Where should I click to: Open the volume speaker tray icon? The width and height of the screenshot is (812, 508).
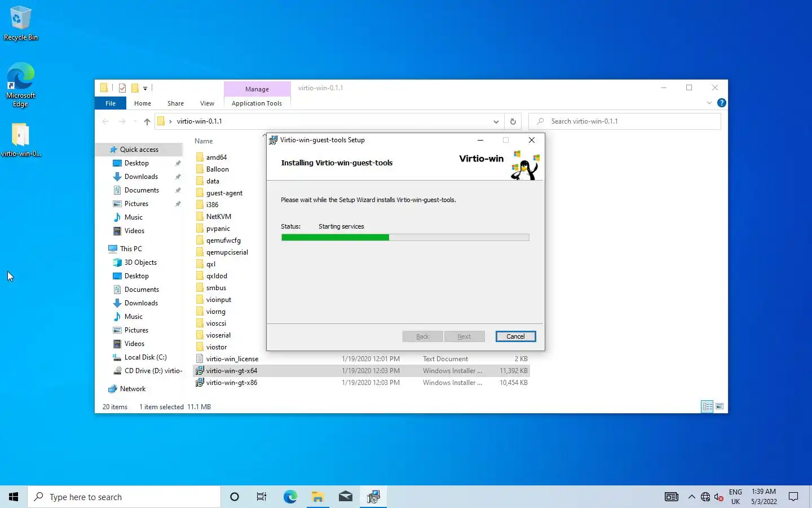pos(719,497)
